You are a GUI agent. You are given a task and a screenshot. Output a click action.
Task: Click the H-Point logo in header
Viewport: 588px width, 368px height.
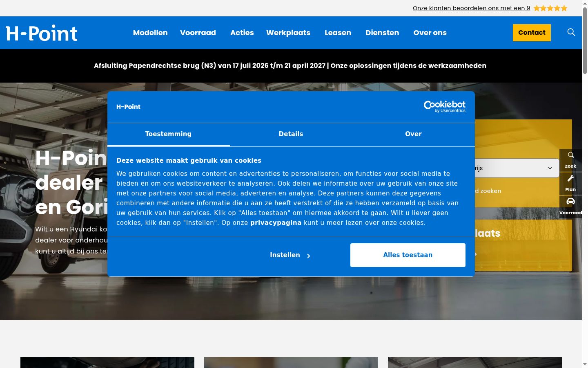pos(41,33)
